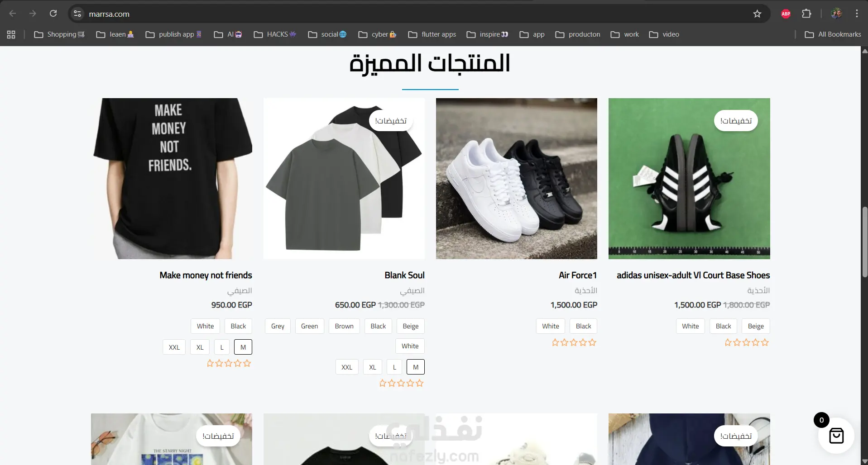
Task: Select size XL for Make money not friends
Action: 200,347
